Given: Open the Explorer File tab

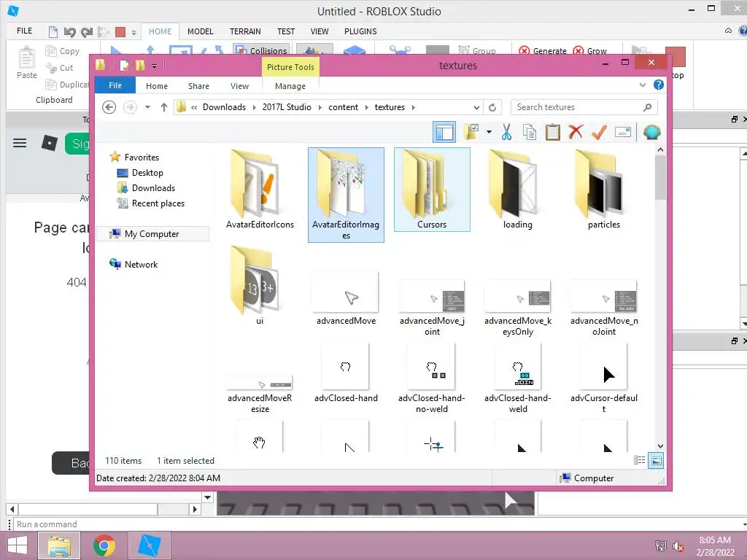Looking at the screenshot, I should [x=115, y=85].
